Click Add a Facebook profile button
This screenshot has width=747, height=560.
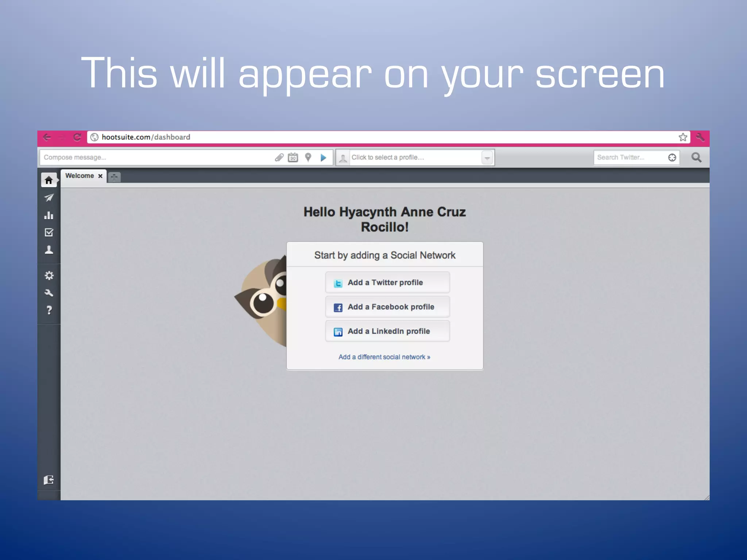pos(387,307)
